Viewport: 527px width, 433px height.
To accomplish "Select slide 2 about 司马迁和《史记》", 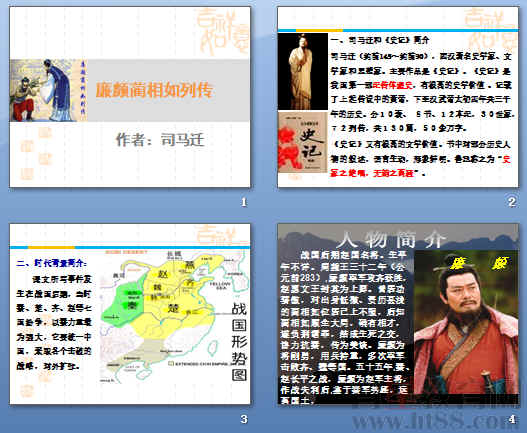I will (x=398, y=97).
